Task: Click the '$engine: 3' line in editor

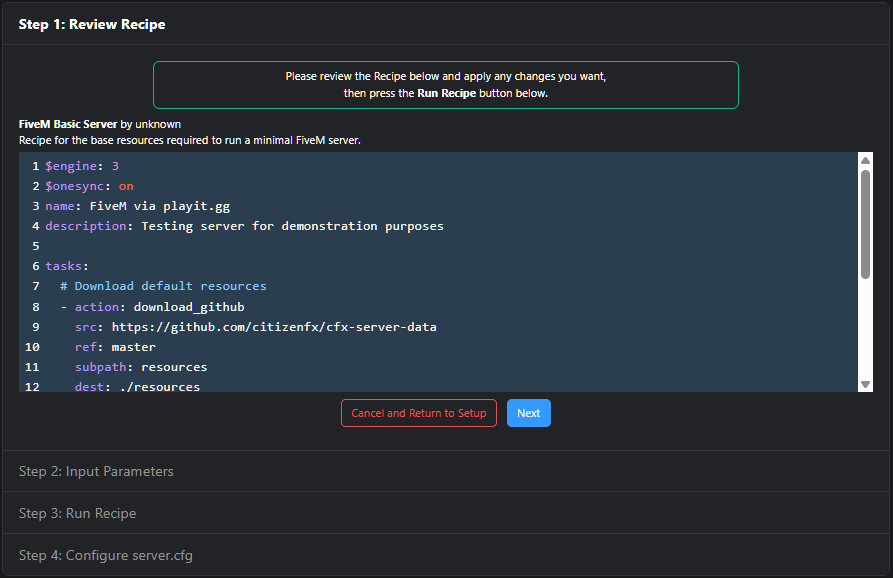Action: pyautogui.click(x=82, y=166)
